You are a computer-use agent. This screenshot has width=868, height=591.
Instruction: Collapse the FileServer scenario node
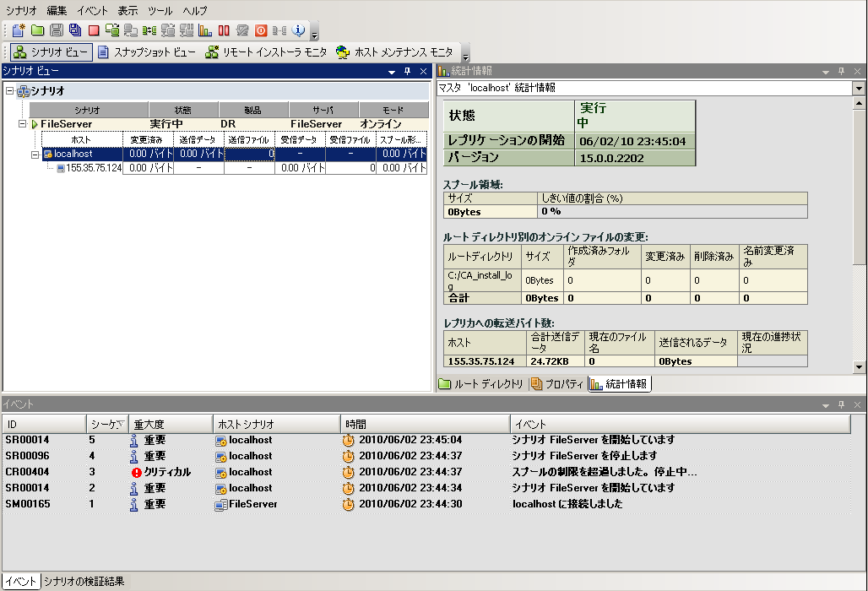tap(22, 124)
